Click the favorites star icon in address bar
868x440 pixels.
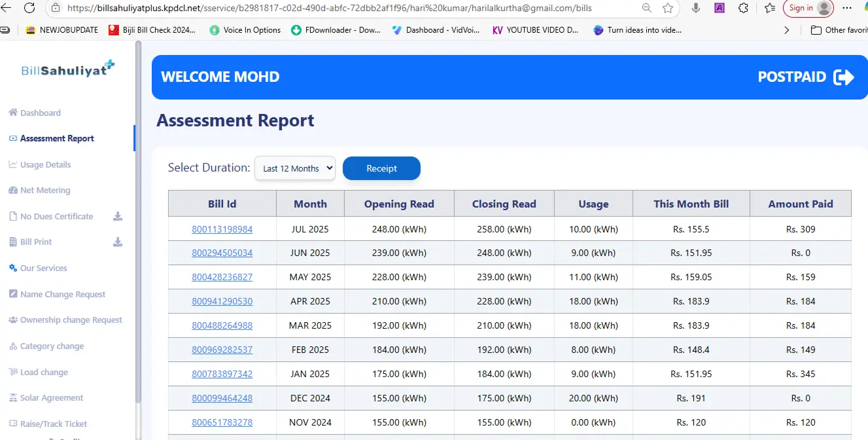(667, 8)
